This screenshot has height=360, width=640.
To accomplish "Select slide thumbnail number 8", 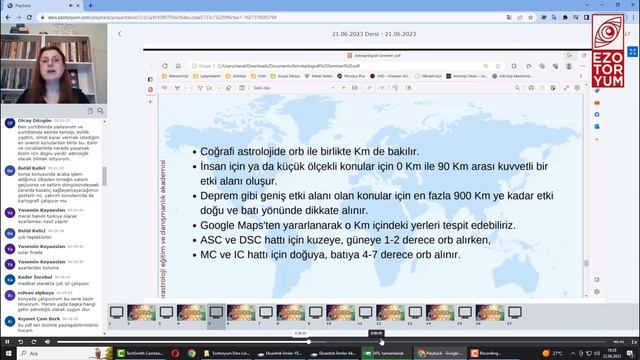I will pyautogui.click(x=291, y=313).
